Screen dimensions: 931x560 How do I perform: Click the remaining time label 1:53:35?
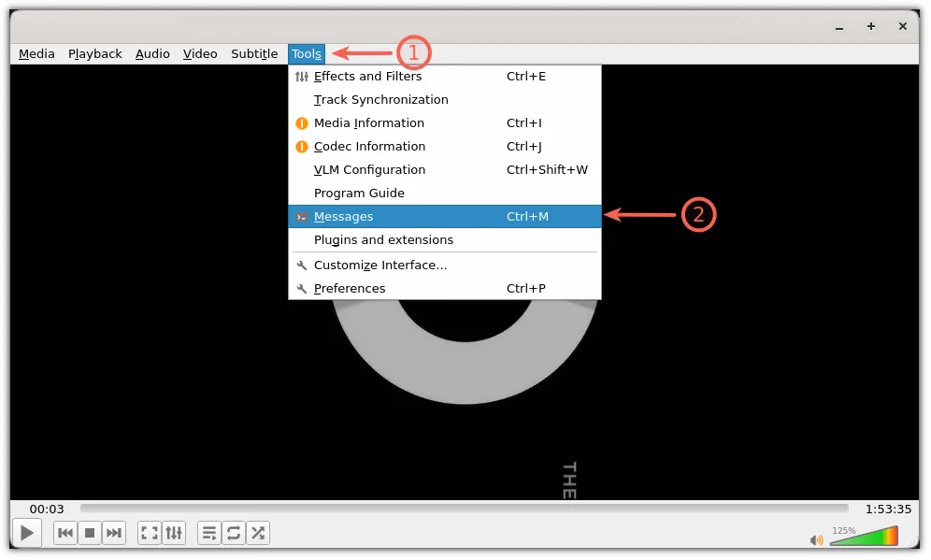888,509
